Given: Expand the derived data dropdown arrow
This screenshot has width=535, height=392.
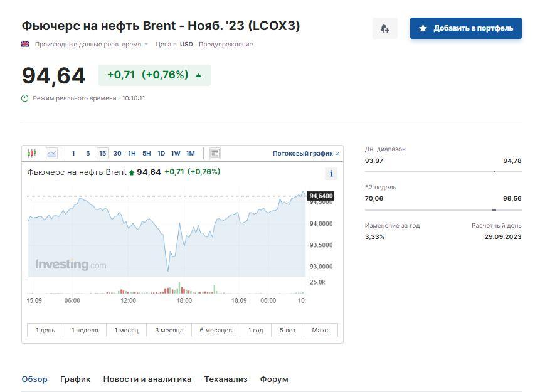Looking at the screenshot, I should (x=146, y=44).
